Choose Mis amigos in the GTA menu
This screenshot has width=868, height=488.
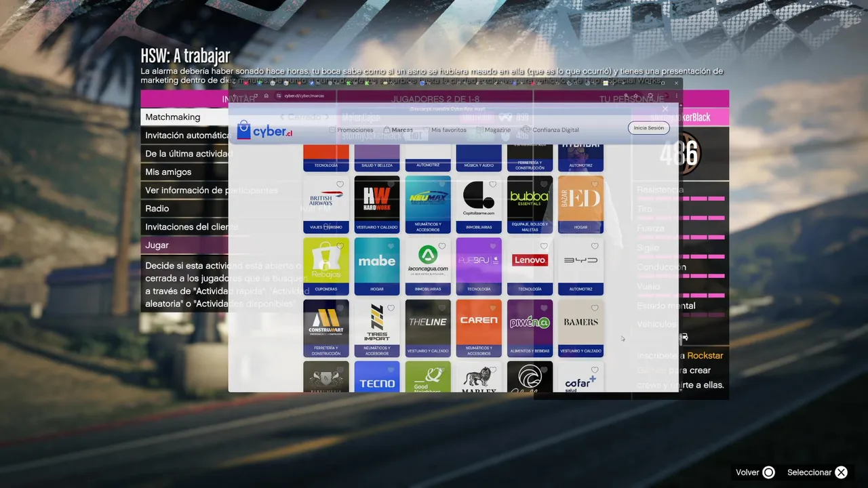tap(184, 171)
